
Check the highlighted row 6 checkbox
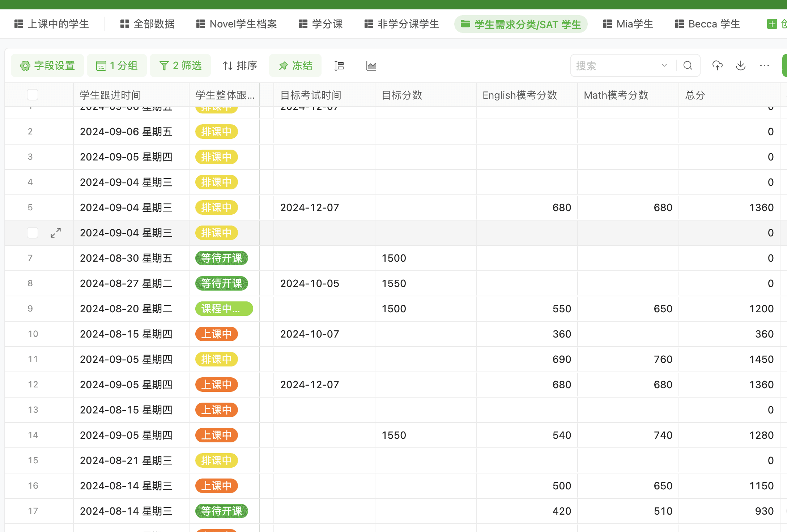33,233
